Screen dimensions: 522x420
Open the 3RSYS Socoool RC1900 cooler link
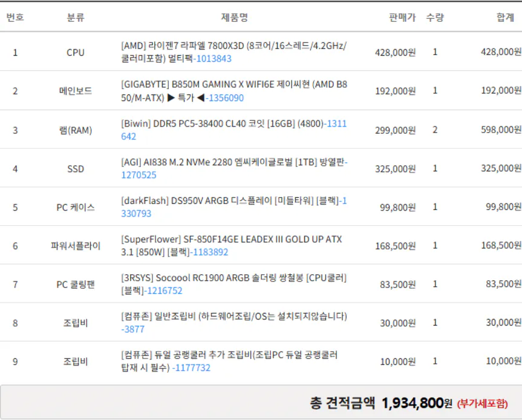233,284
